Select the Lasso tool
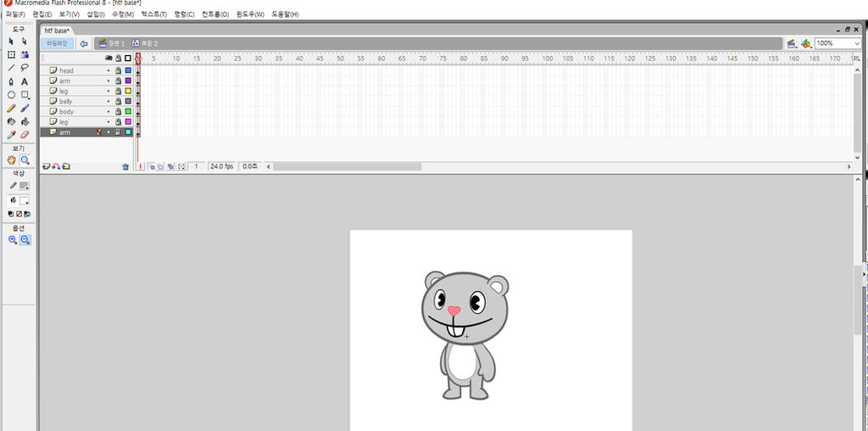This screenshot has width=868, height=431. click(x=25, y=68)
